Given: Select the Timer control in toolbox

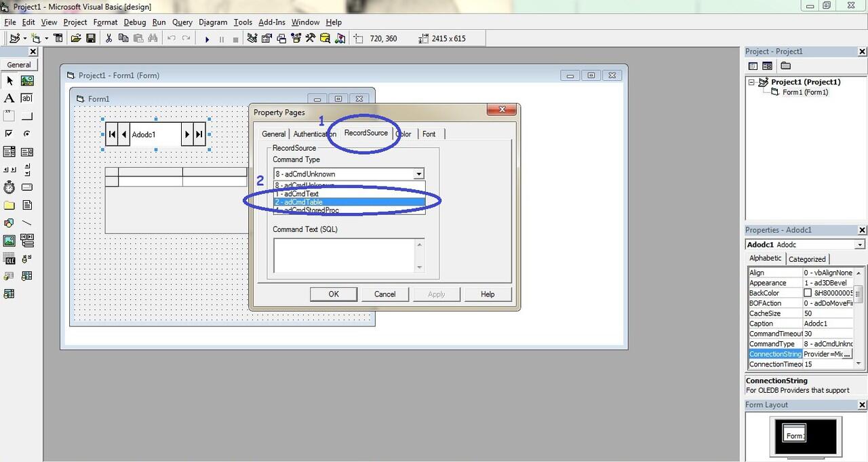Looking at the screenshot, I should point(9,187).
